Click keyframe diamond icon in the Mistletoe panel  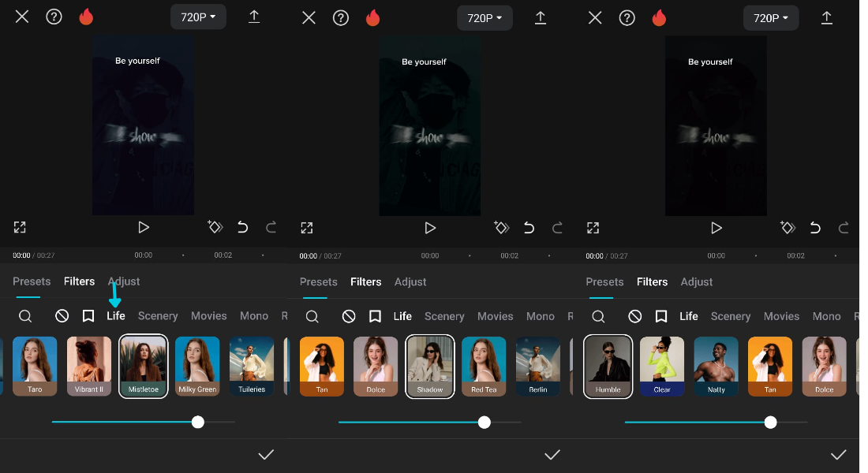(215, 227)
